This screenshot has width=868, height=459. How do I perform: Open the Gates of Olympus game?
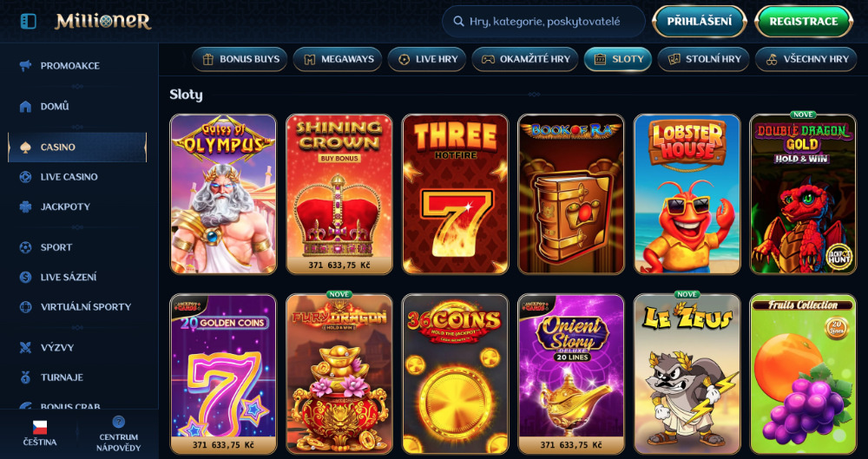223,194
